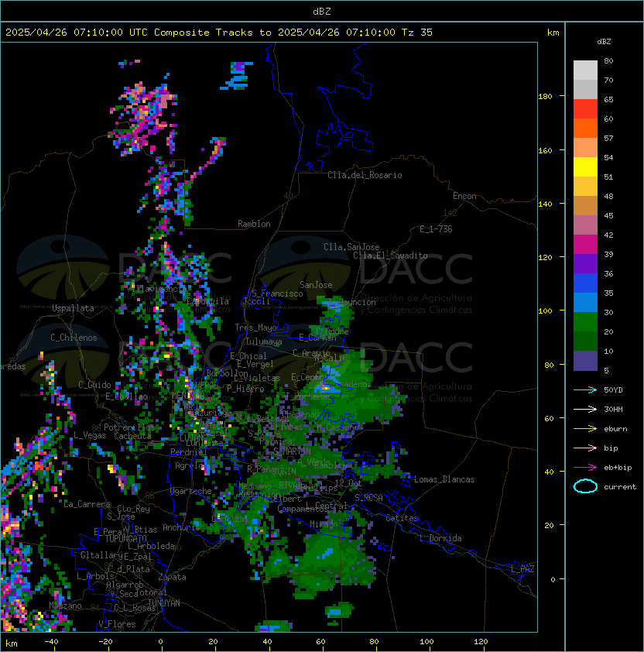Image resolution: width=644 pixels, height=652 pixels.
Task: Click the 'L_Dormida' map label
Action: [440, 538]
